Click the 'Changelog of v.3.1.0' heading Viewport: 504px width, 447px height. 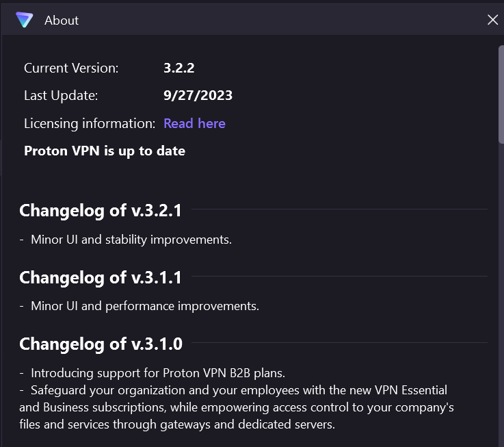(x=101, y=344)
